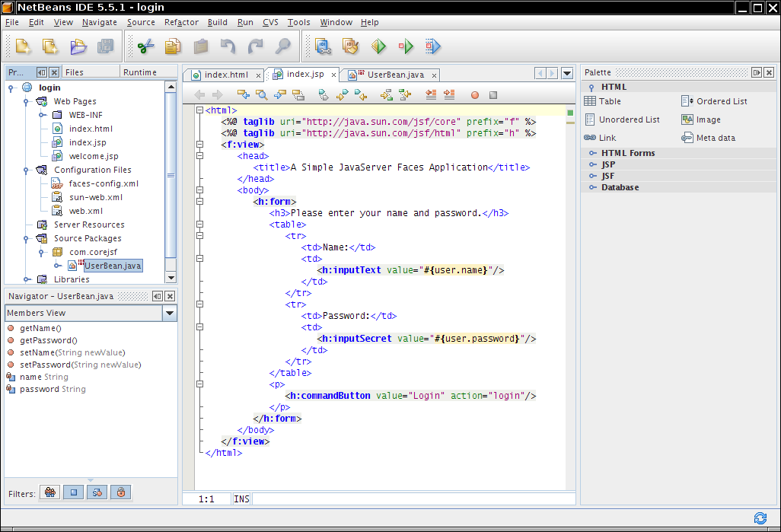The height and width of the screenshot is (532, 781).
Task: Click the Toggle Bookmark icon in editor toolbar
Action: [x=324, y=94]
